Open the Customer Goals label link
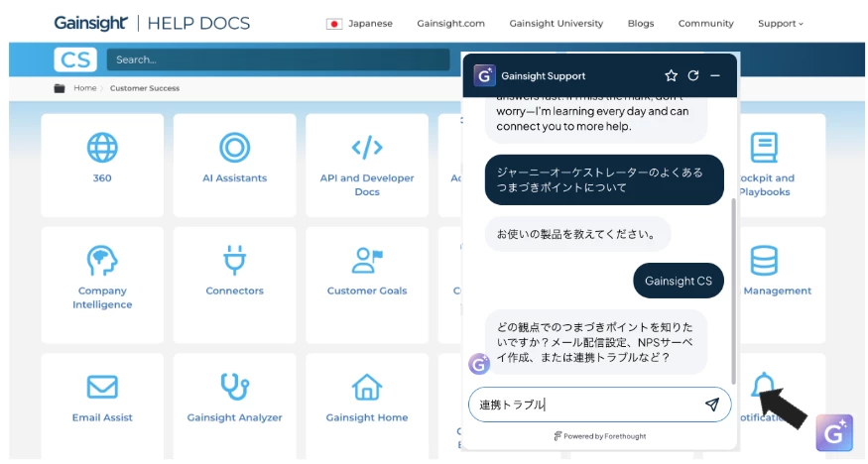 (367, 290)
